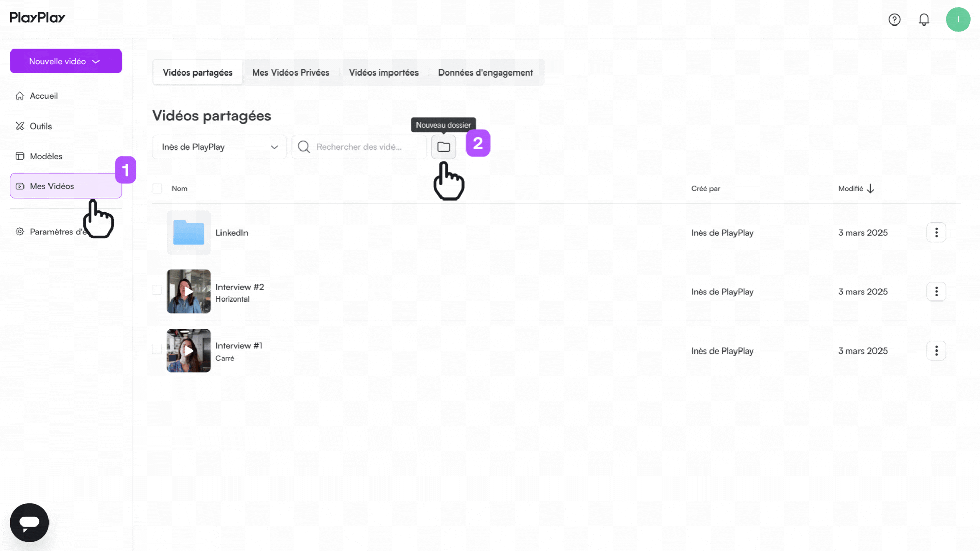
Task: Open the LinkedIn folder name
Action: click(x=232, y=233)
